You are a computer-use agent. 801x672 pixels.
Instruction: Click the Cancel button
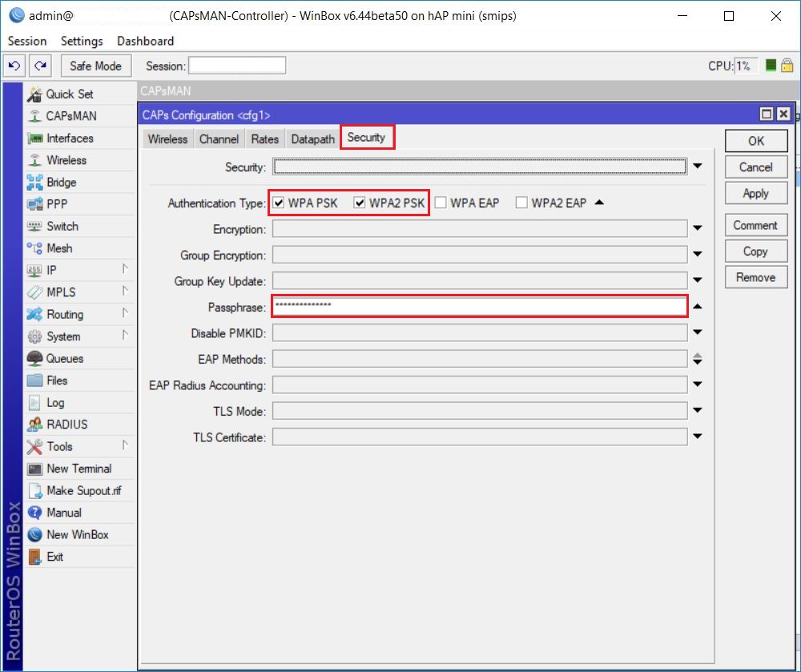756,167
